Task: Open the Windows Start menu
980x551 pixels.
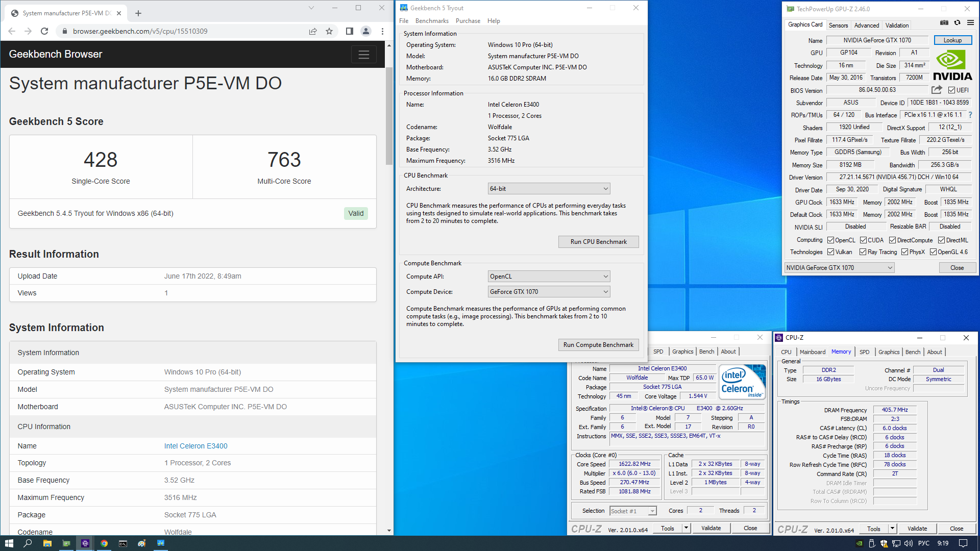Action: pos(9,543)
